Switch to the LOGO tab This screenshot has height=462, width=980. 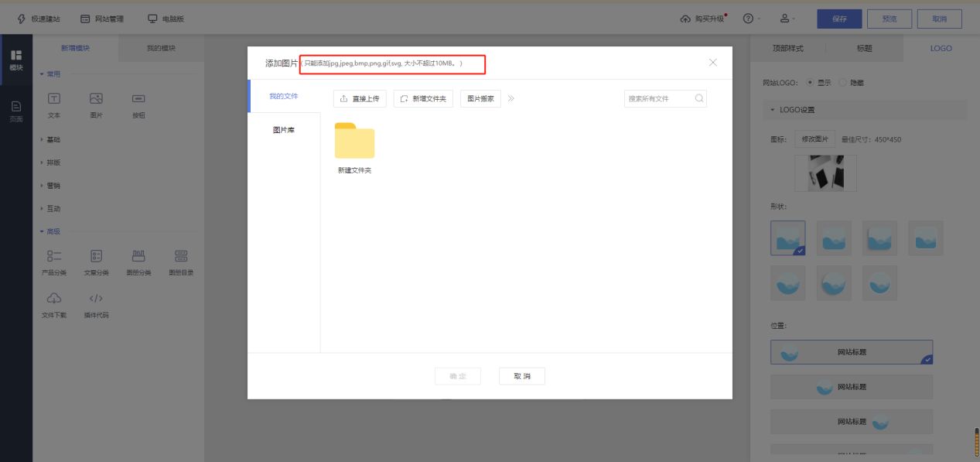coord(941,48)
